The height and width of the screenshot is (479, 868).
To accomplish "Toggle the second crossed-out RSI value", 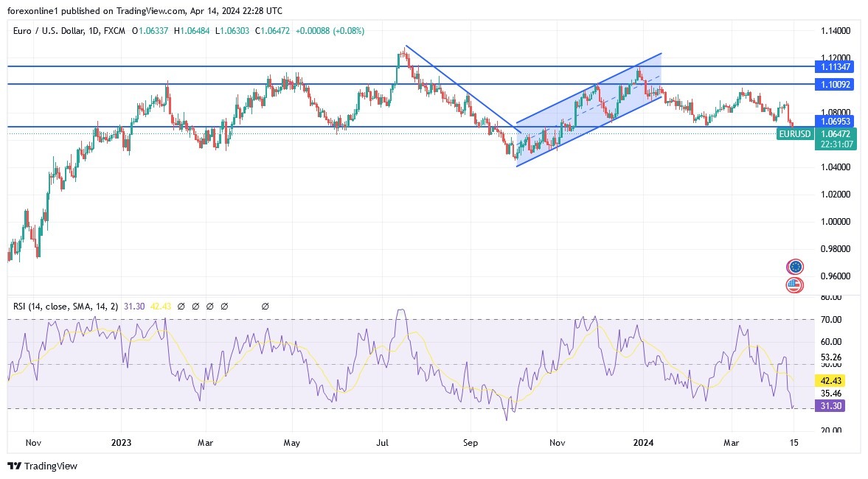I will [195, 306].
